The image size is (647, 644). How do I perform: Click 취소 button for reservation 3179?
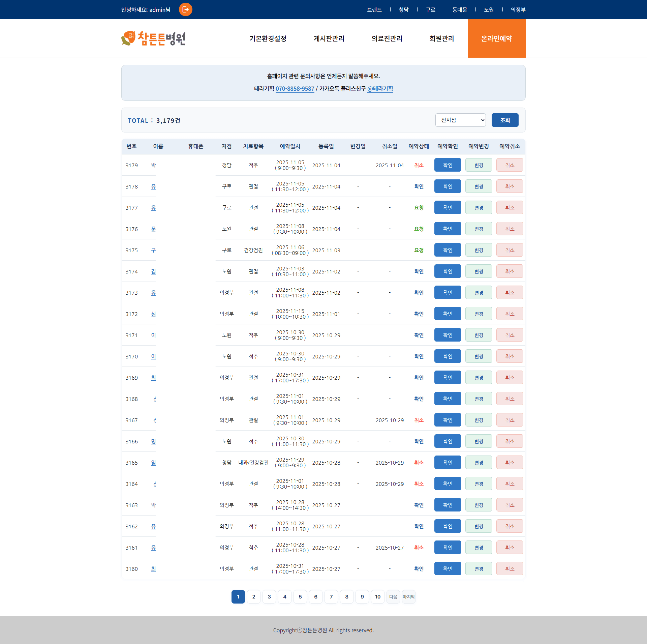coord(510,165)
